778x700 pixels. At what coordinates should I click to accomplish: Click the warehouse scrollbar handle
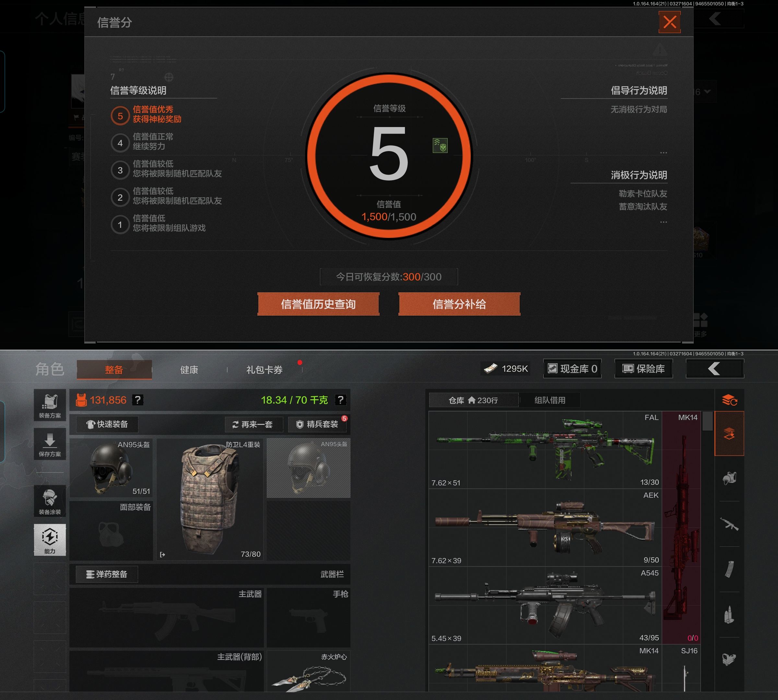pos(707,421)
